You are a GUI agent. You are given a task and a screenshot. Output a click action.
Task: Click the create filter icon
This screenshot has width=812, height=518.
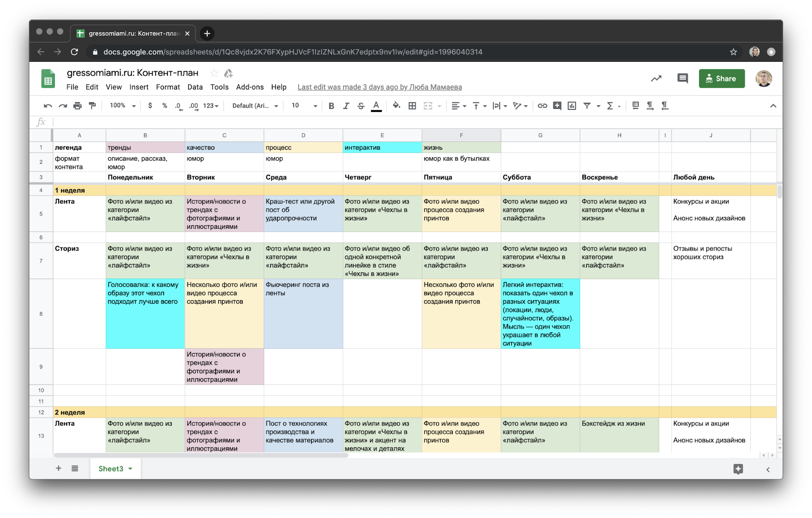pos(587,106)
